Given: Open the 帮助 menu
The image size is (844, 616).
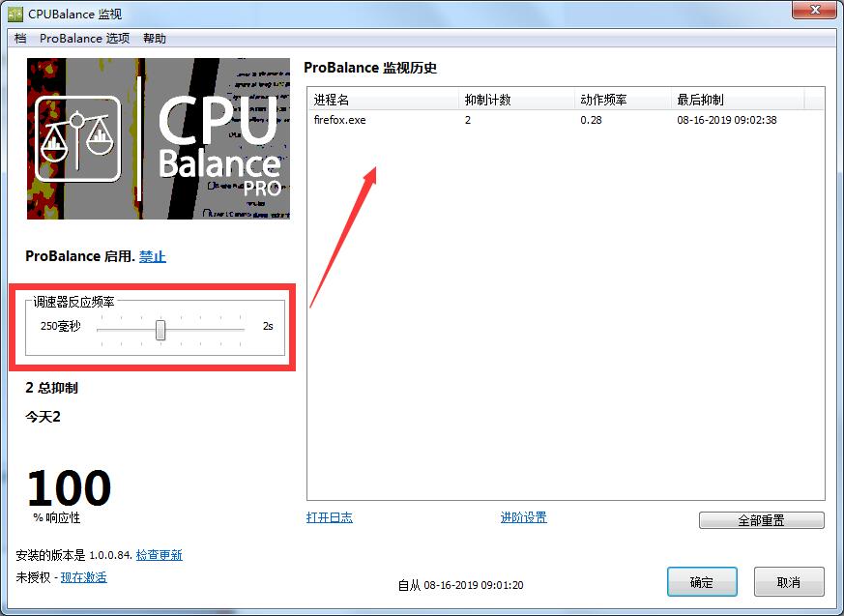Looking at the screenshot, I should [155, 39].
